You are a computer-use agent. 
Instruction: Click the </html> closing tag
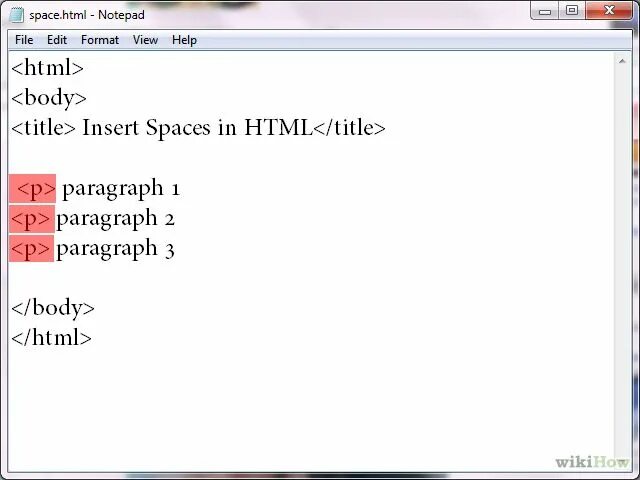coord(51,338)
